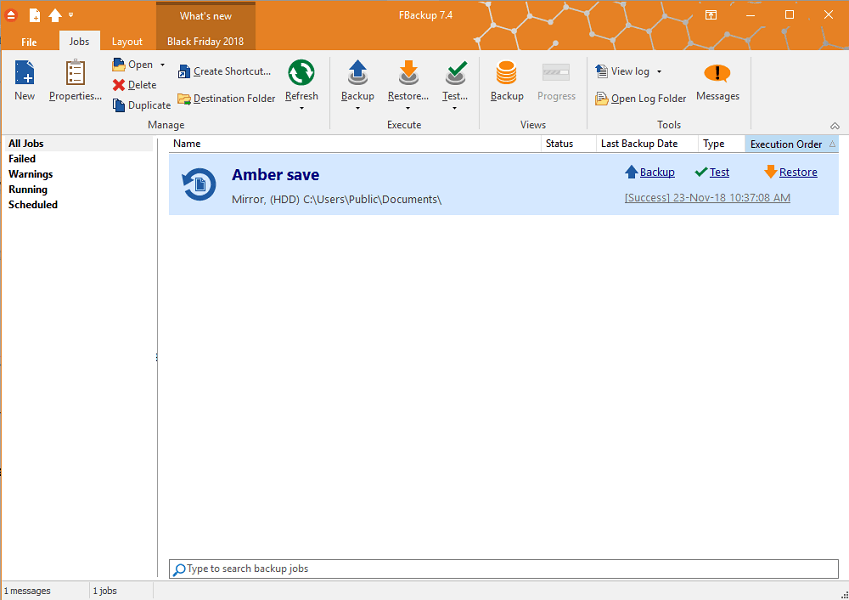This screenshot has width=849, height=600.
Task: Expand the Restore dropdown arrow
Action: (x=408, y=108)
